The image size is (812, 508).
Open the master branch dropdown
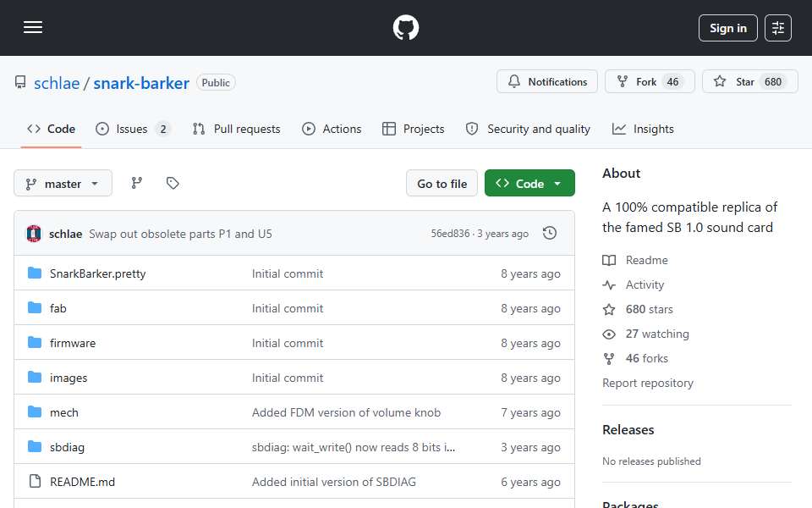(x=63, y=183)
